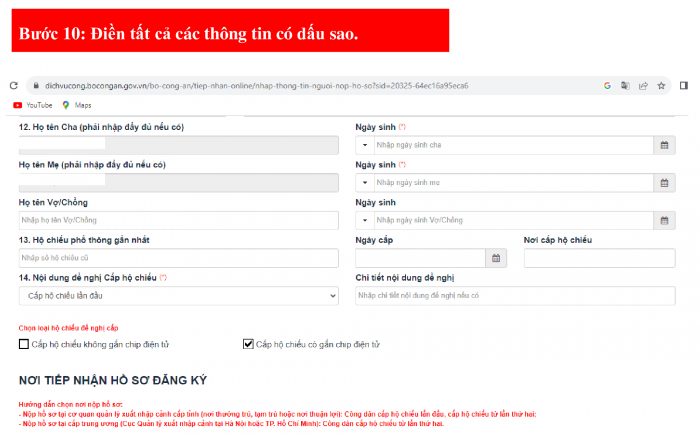Click the share page icon
Image resolution: width=700 pixels, height=438 pixels.
tap(643, 86)
